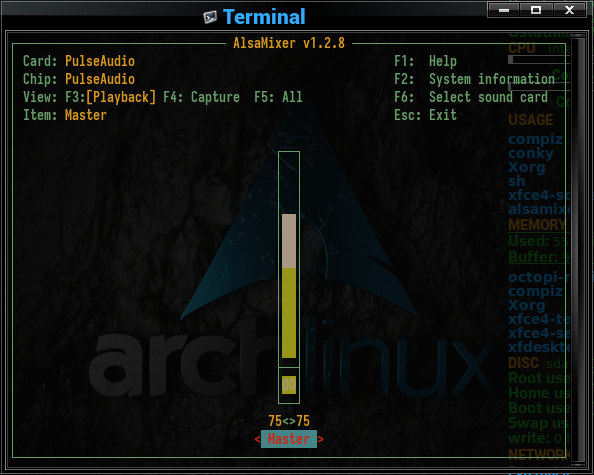The image size is (594, 475).
Task: Click MEMORY heading in conky panel
Action: click(x=537, y=225)
